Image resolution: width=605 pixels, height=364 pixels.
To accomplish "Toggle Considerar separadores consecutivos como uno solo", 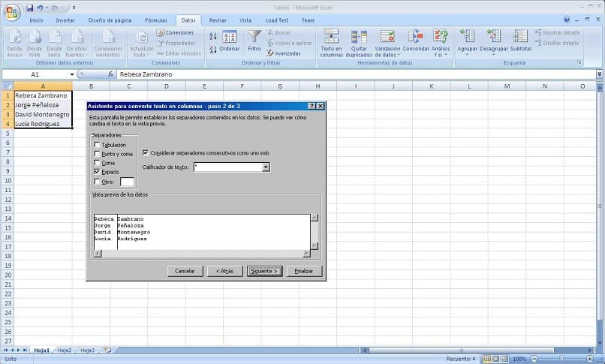I will point(146,152).
